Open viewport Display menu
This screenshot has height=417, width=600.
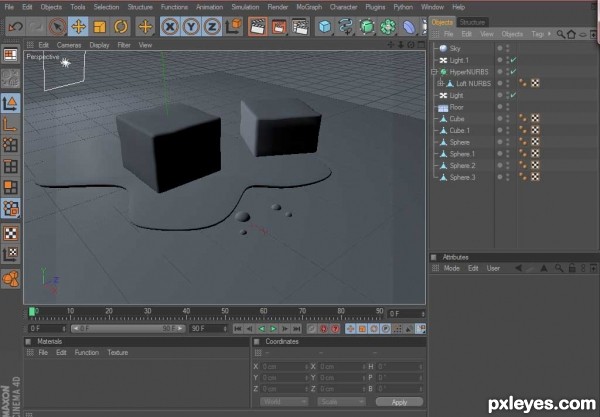tap(99, 45)
